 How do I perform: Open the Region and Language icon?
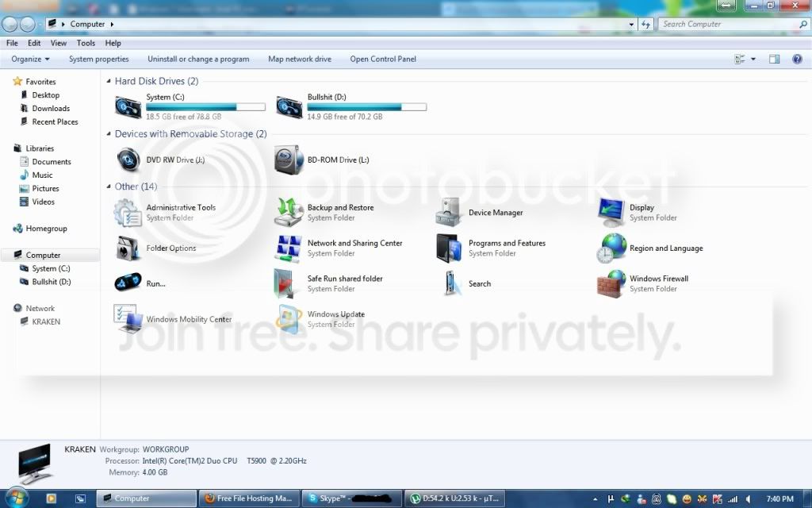[611, 248]
